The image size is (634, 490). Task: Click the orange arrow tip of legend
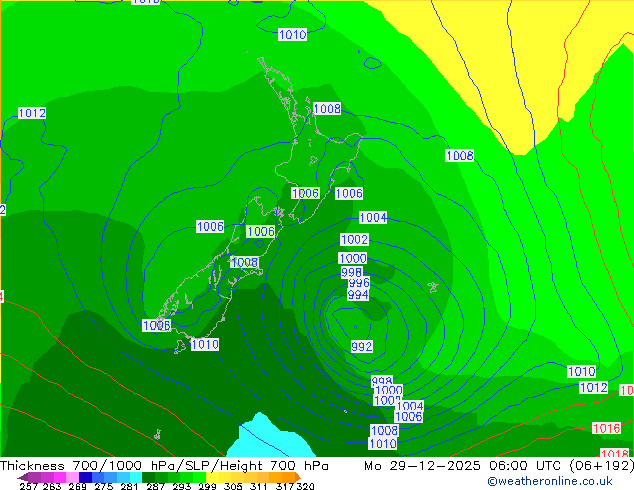point(298,477)
